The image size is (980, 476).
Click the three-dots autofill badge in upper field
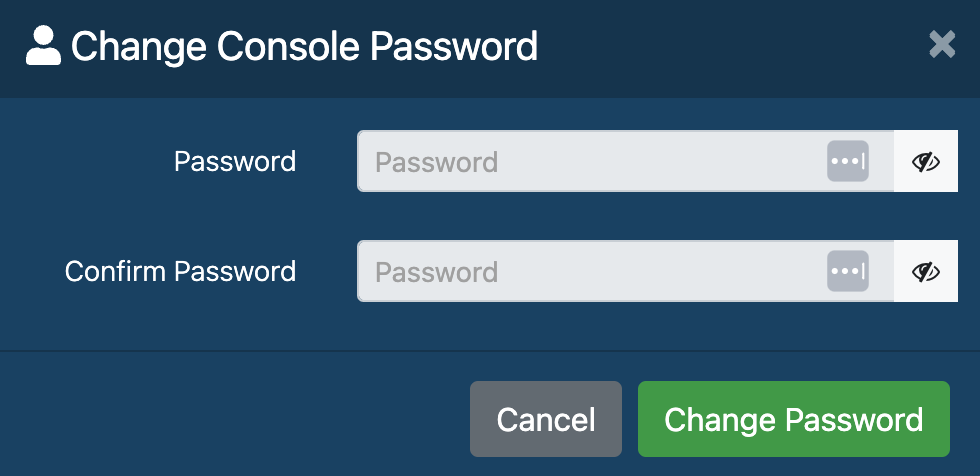(x=848, y=161)
